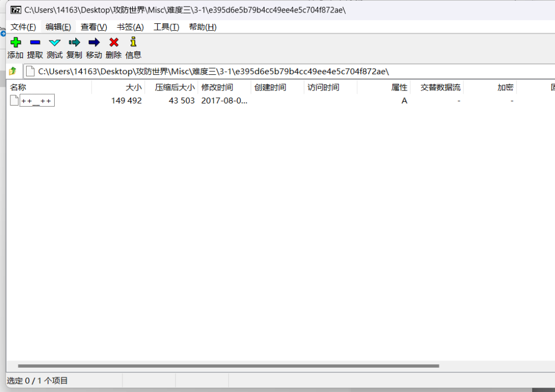
Task: Sort by 修改时间 modified time column
Action: 217,87
